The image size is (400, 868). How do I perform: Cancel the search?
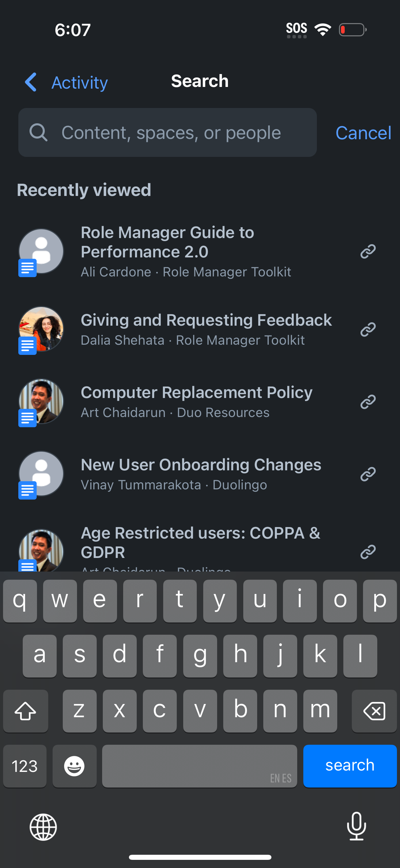click(363, 132)
